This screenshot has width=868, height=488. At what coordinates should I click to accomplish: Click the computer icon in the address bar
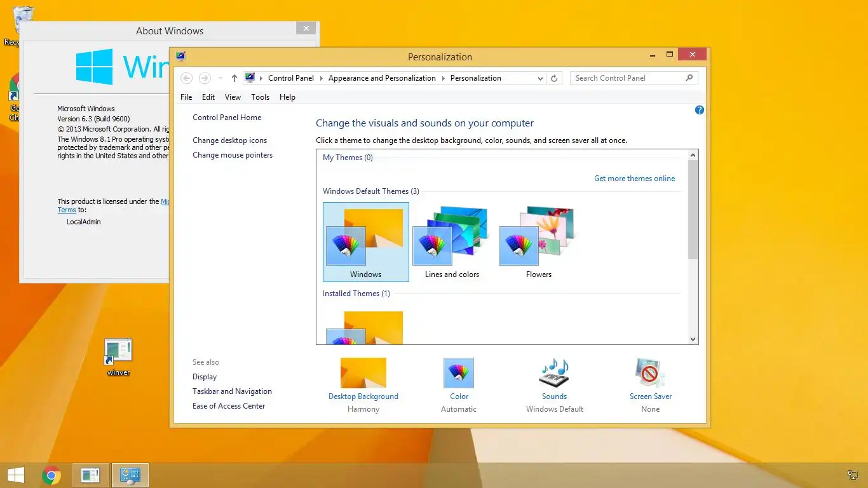(250, 78)
